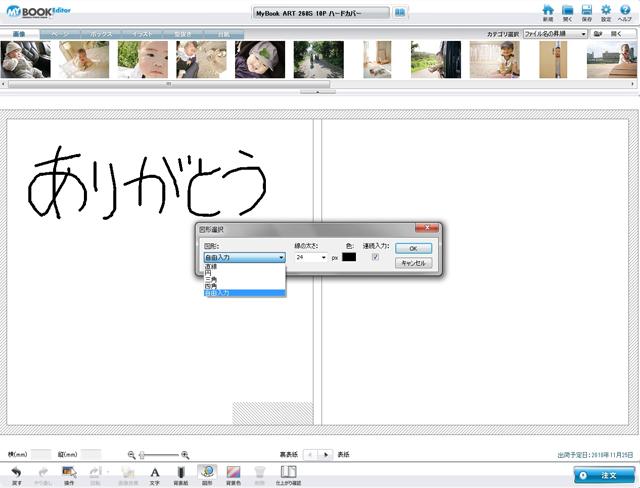Click the 新規 (new) home icon
The width and height of the screenshot is (640, 488).
pyautogui.click(x=548, y=13)
